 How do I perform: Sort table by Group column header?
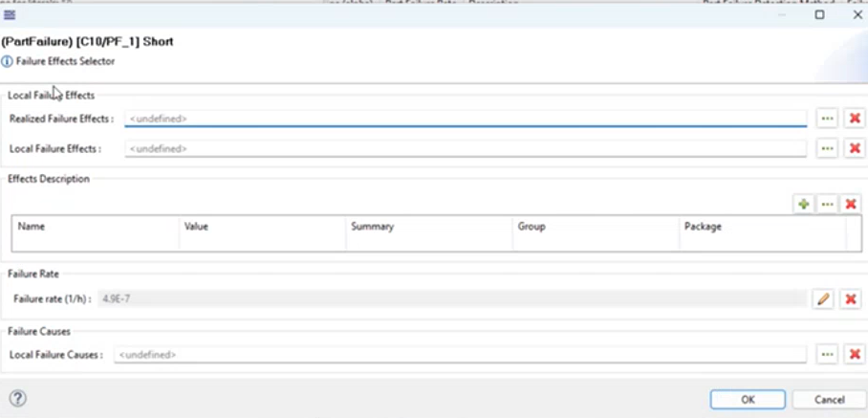click(x=596, y=227)
